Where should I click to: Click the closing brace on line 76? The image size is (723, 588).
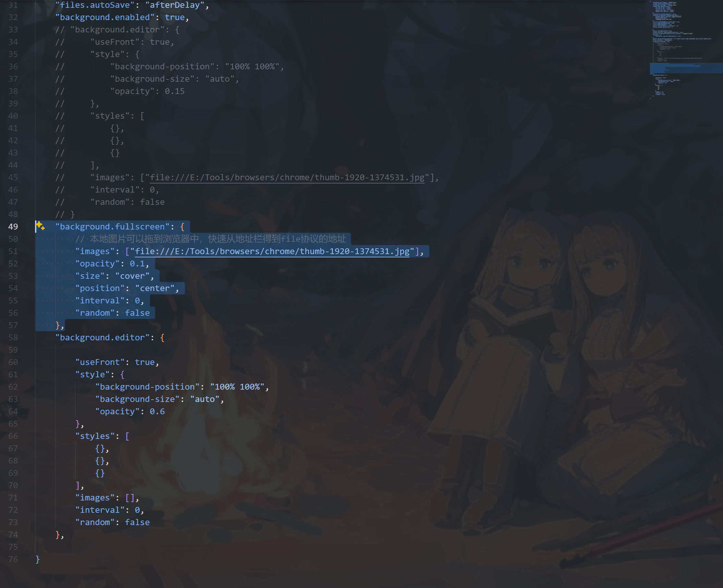(x=38, y=559)
